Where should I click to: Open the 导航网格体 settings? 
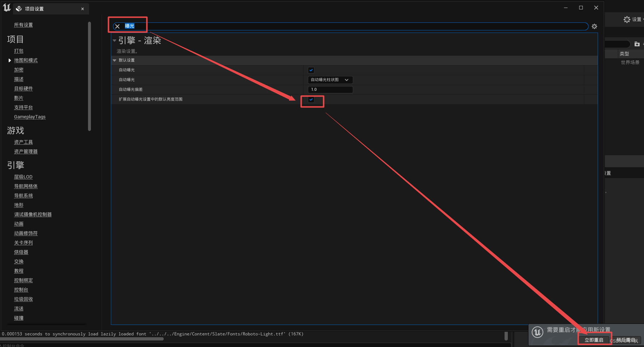tap(26, 186)
